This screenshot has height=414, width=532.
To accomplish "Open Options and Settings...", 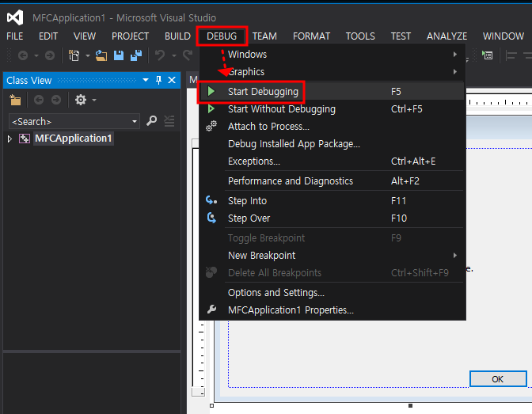I will [x=332, y=293].
